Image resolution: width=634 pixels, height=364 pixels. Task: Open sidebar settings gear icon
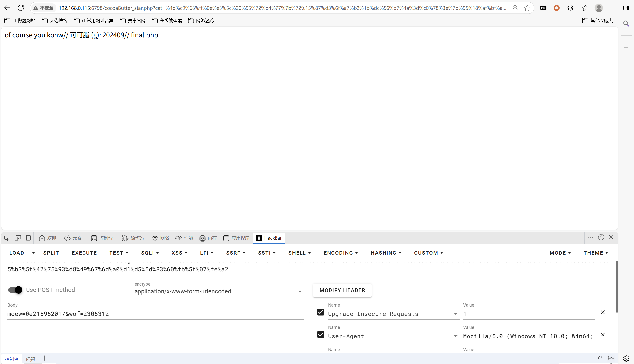(x=626, y=359)
